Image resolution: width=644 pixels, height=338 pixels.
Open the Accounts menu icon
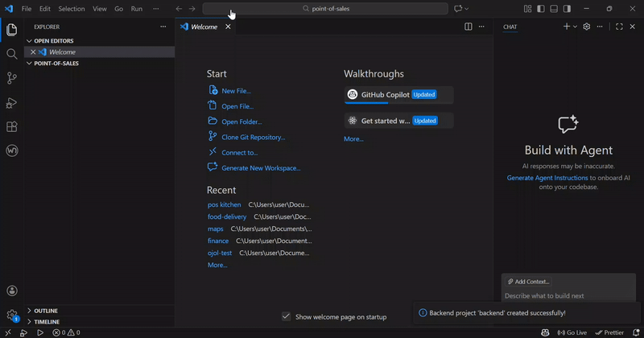[12, 291]
